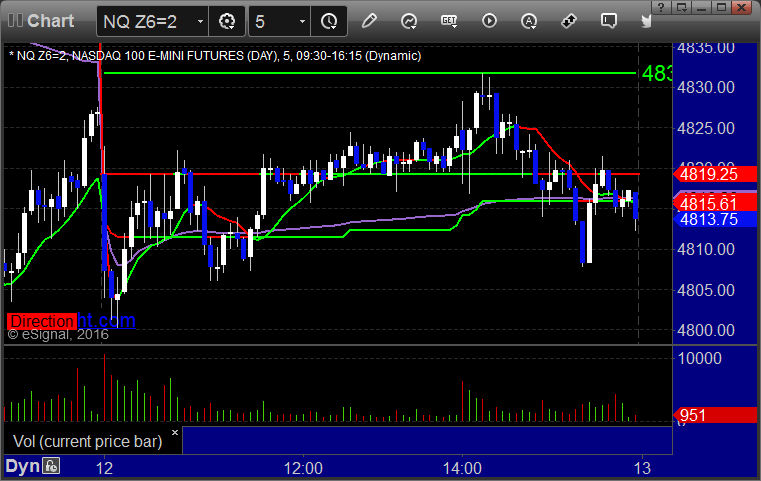The height and width of the screenshot is (481, 761).
Task: Click the 12 date axis label
Action: point(104,468)
